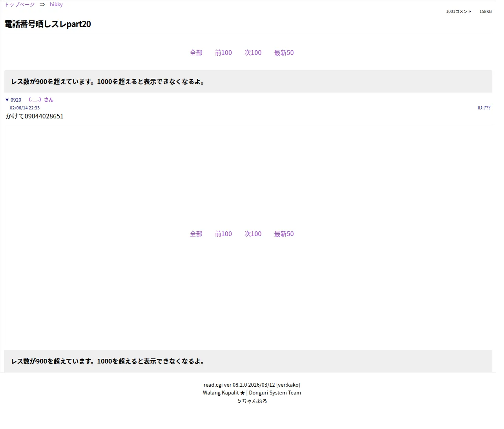The image size is (504, 429).
Task: Show 最新50 from the top navigation
Action: [284, 53]
